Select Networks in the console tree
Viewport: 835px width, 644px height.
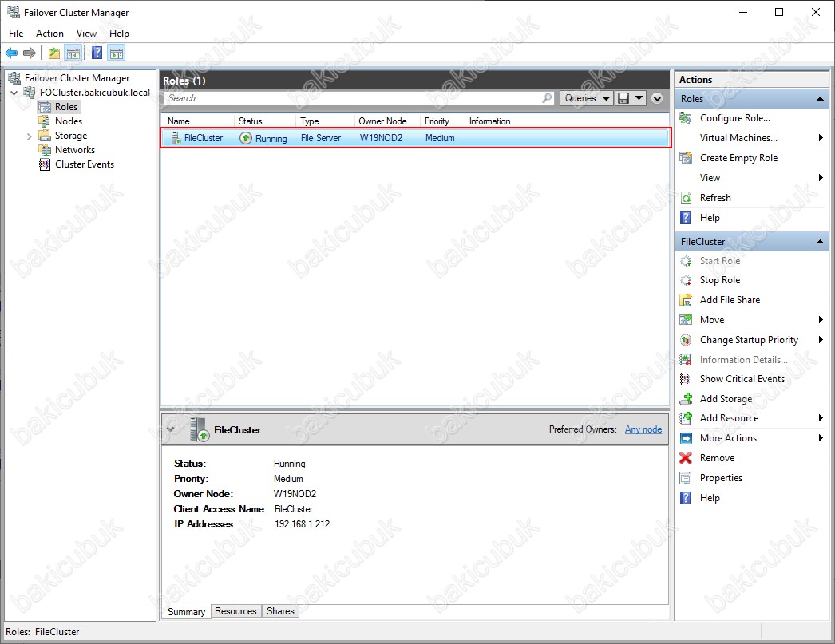click(75, 149)
